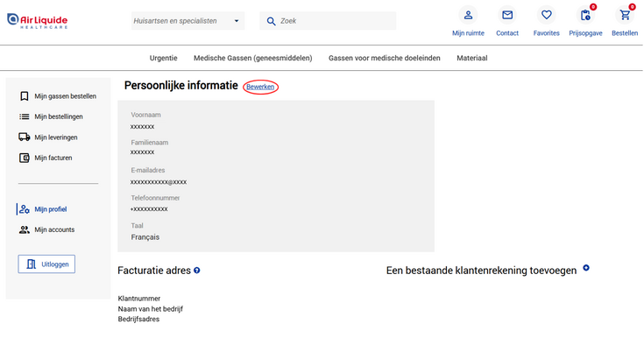This screenshot has height=345, width=644.
Task: Click Naam van het bedrijf text
Action: 151,309
